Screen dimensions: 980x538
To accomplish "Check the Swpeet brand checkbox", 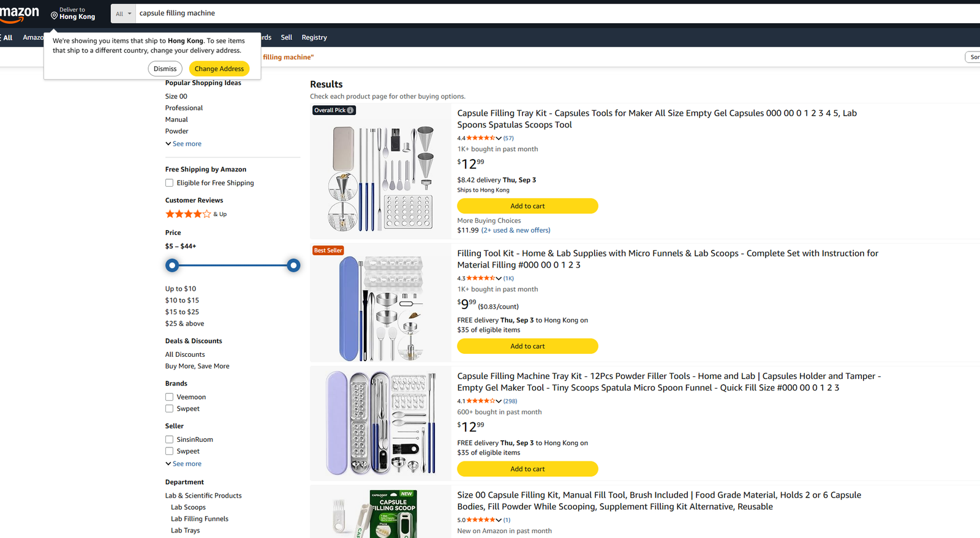I will pos(169,409).
